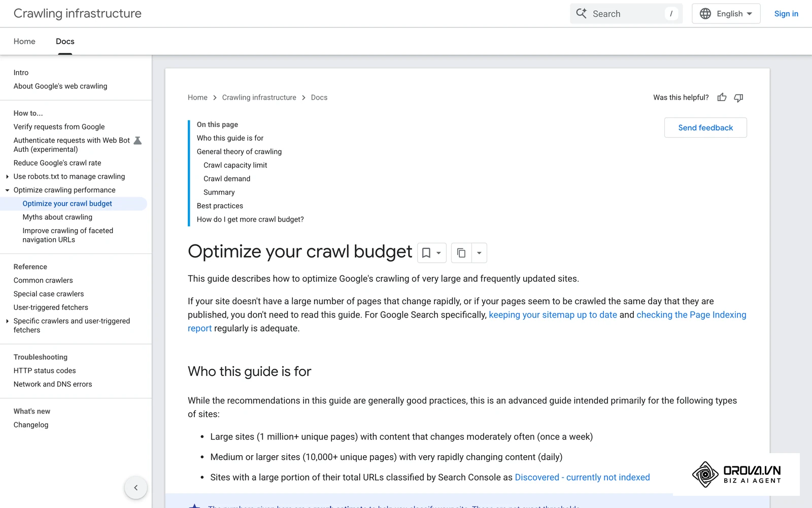The height and width of the screenshot is (508, 812).
Task: Jump to Crawl demand section
Action: [227, 179]
